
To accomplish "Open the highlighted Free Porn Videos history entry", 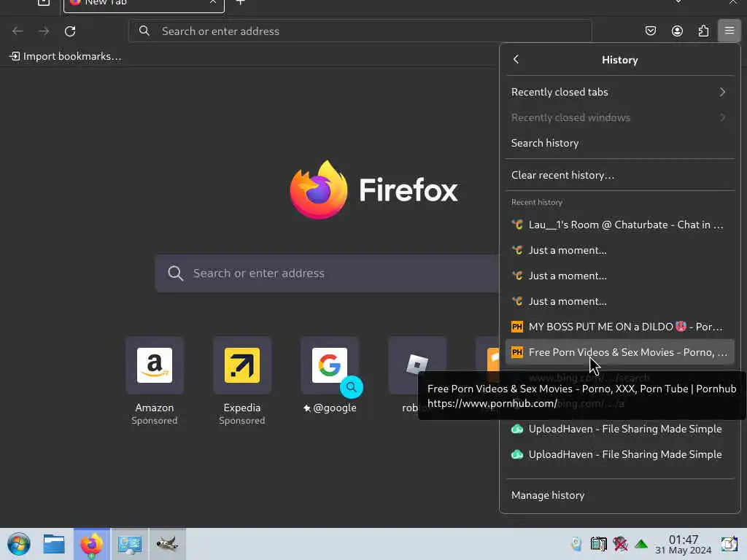I will tap(620, 352).
